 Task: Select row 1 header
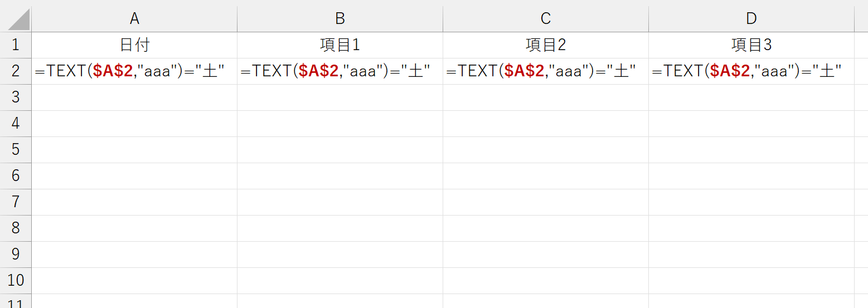click(x=16, y=45)
